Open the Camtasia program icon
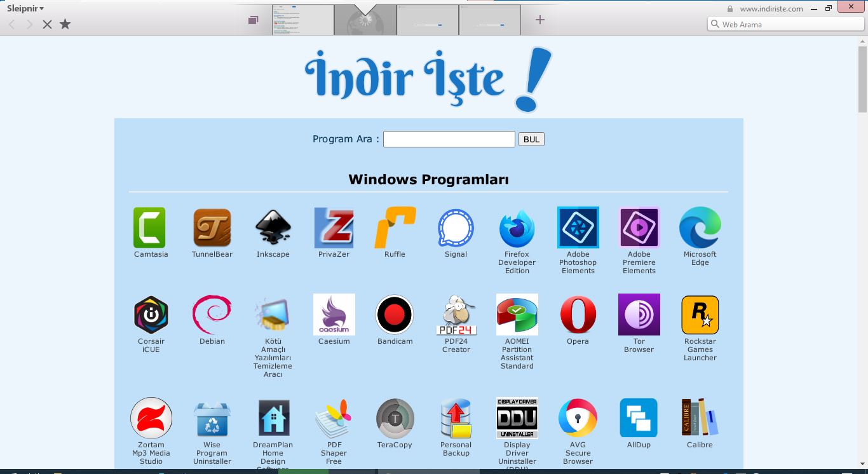This screenshot has width=868, height=474. coord(149,227)
